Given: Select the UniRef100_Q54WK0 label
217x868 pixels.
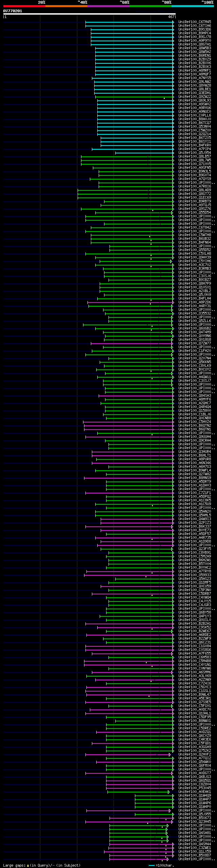Looking at the screenshot, I should tap(195, 762).
